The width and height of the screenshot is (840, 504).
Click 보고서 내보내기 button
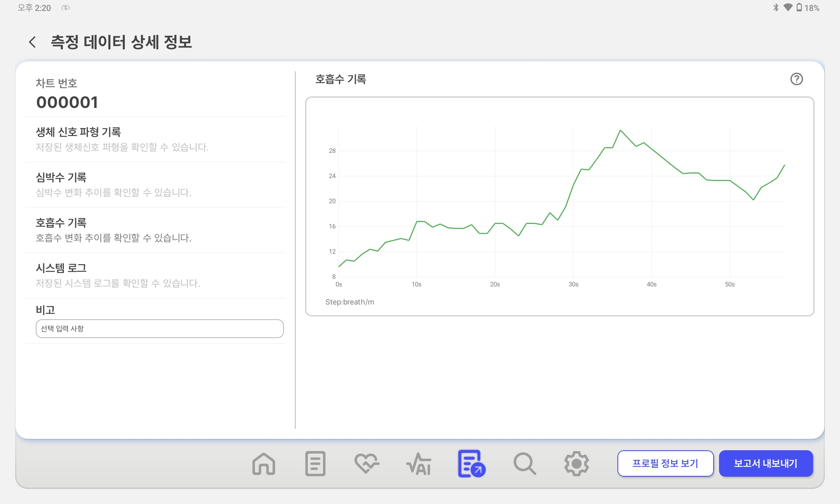[766, 464]
